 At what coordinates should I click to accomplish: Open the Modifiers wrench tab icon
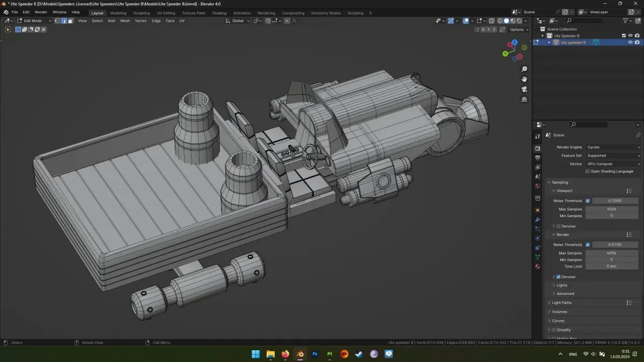[537, 219]
